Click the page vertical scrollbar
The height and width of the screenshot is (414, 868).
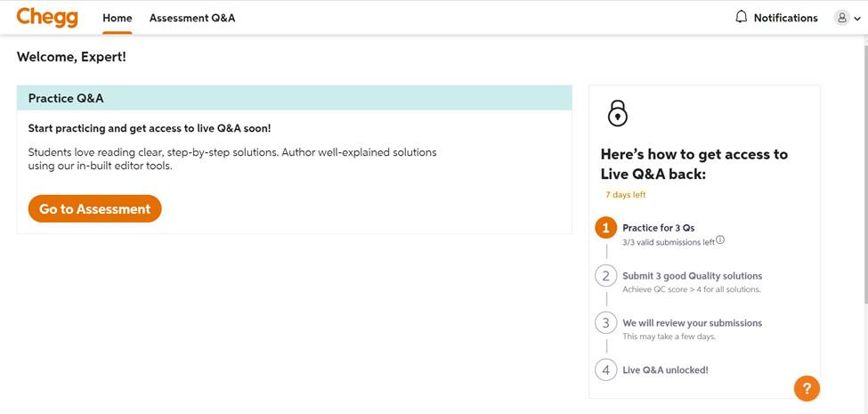pos(864,178)
